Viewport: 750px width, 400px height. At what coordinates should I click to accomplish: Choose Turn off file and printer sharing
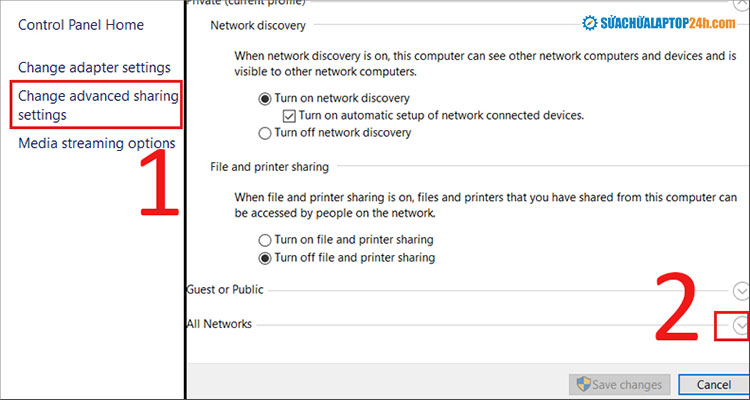[x=265, y=258]
